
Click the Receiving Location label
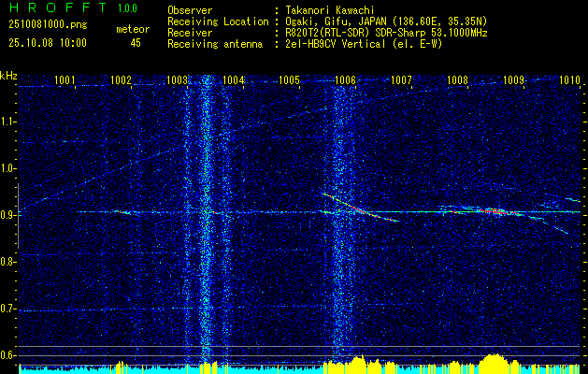click(x=218, y=22)
